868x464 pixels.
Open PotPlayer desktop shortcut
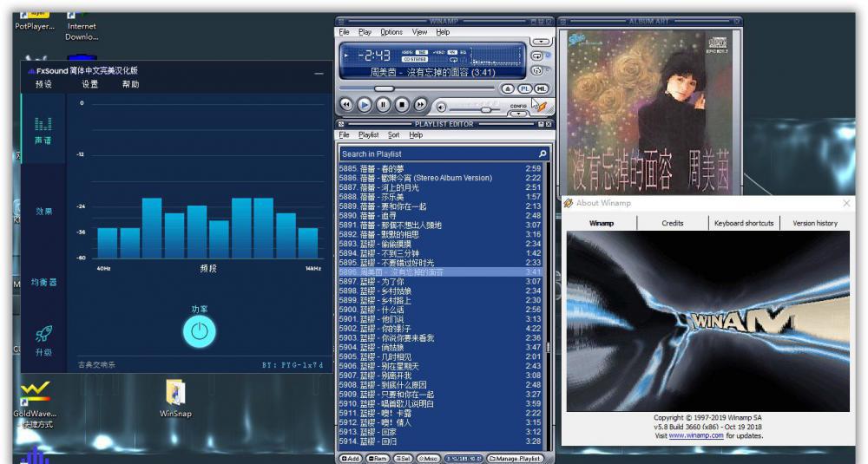35,21
